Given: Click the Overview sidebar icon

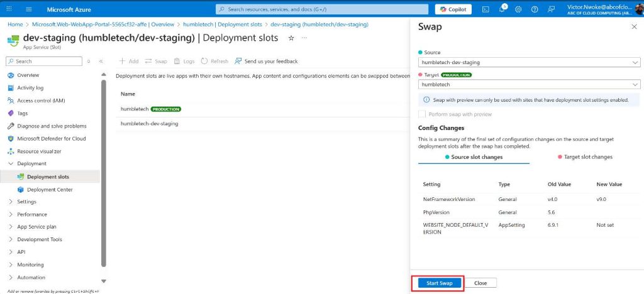Looking at the screenshot, I should click(x=11, y=75).
